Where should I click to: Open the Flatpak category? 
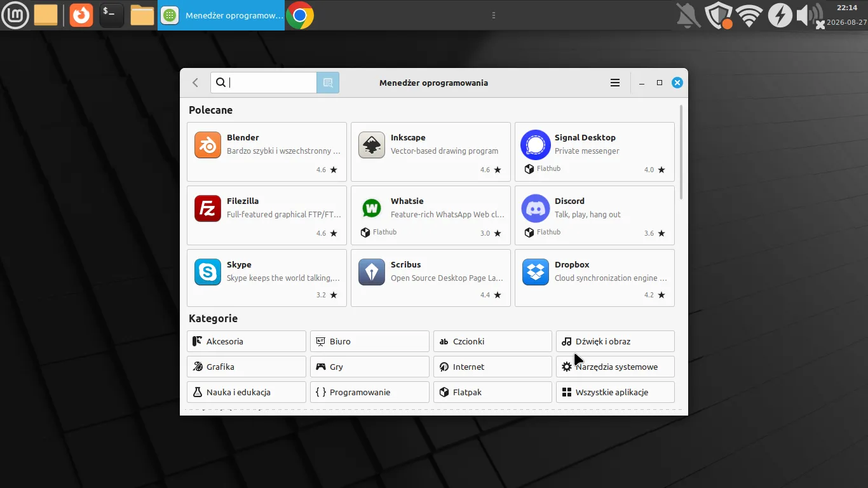click(492, 392)
